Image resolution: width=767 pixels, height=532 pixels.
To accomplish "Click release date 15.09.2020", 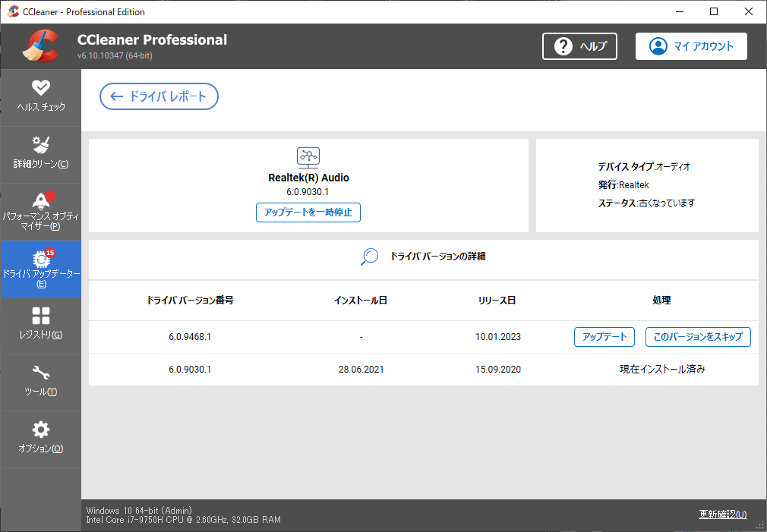I will (x=498, y=369).
